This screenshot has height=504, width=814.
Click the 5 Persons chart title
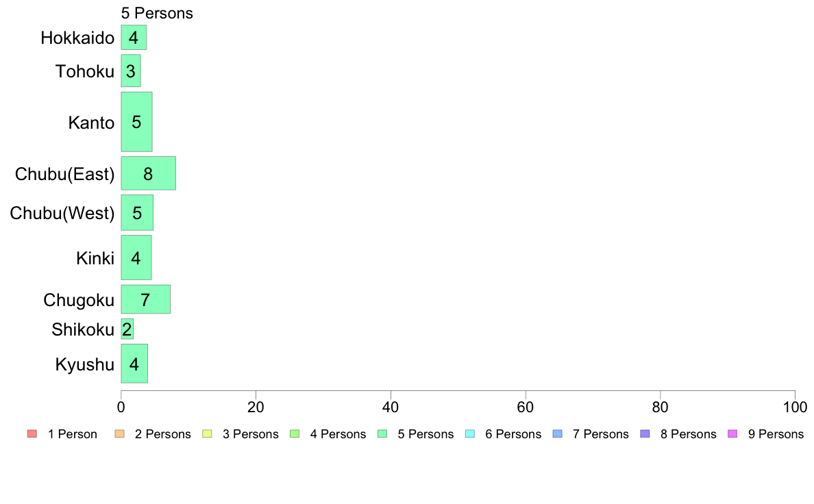click(157, 13)
